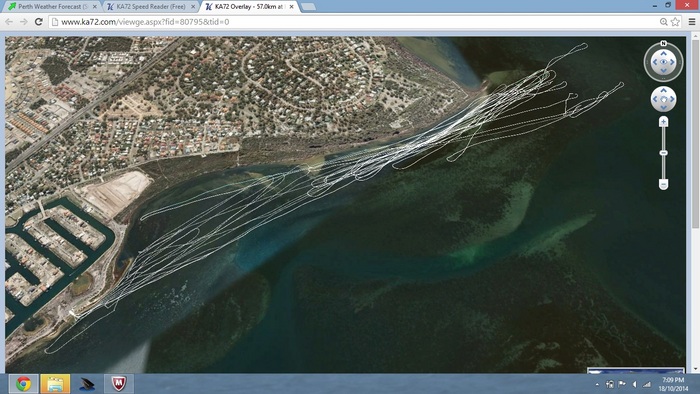
Task: Reload the page with the refresh icon
Action: (38, 21)
